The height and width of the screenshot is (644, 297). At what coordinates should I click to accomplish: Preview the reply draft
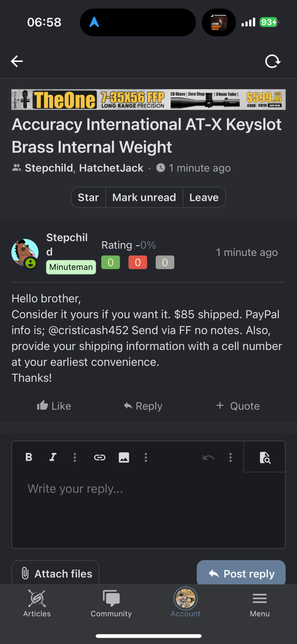(x=265, y=458)
